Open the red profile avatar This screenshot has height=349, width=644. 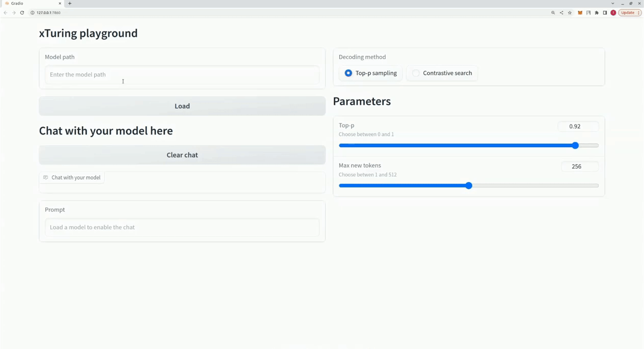613,13
